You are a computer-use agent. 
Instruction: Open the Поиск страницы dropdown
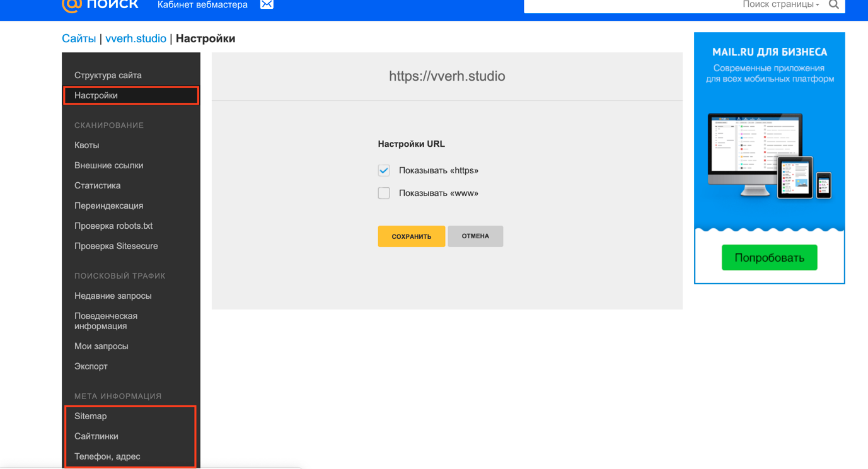(781, 4)
